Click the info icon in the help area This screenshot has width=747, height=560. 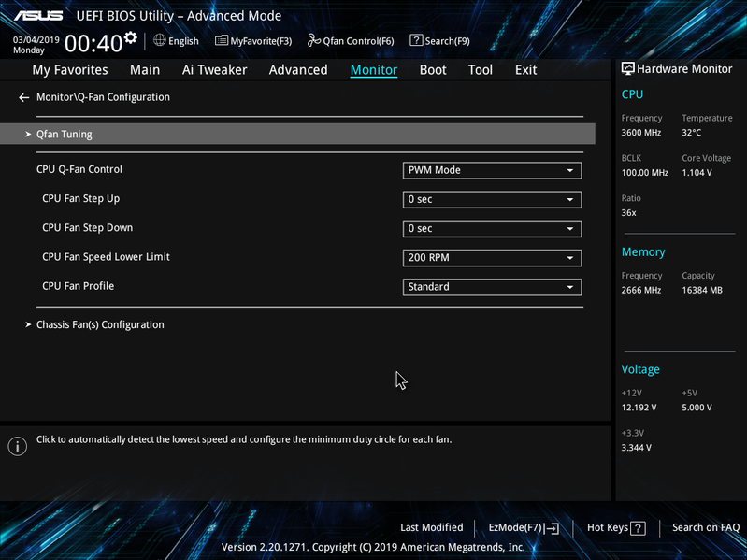pyautogui.click(x=18, y=446)
